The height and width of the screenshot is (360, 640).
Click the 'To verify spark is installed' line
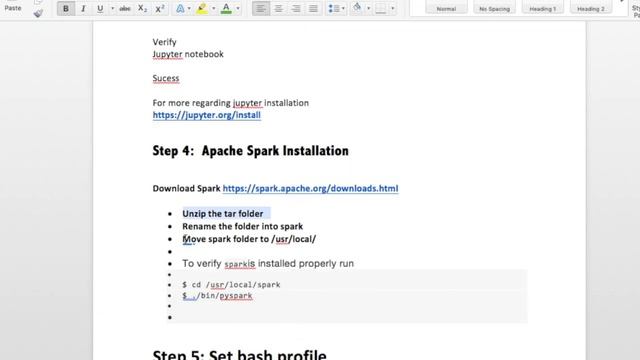pyautogui.click(x=268, y=264)
